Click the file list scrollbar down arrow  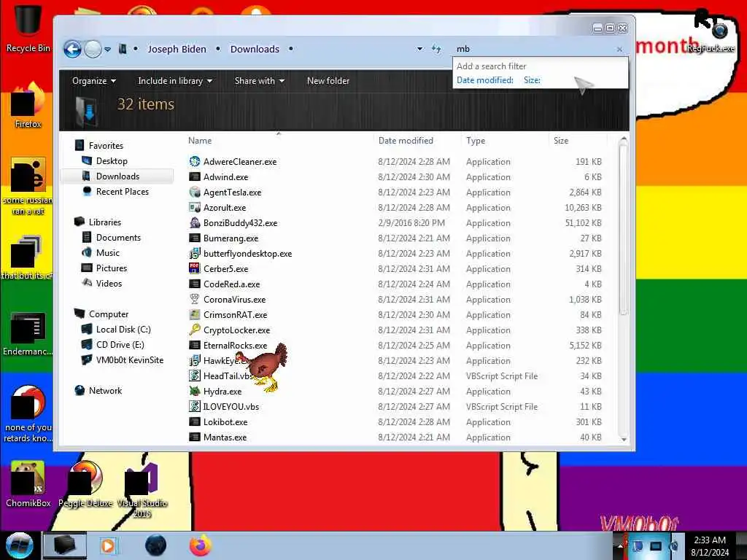[624, 439]
